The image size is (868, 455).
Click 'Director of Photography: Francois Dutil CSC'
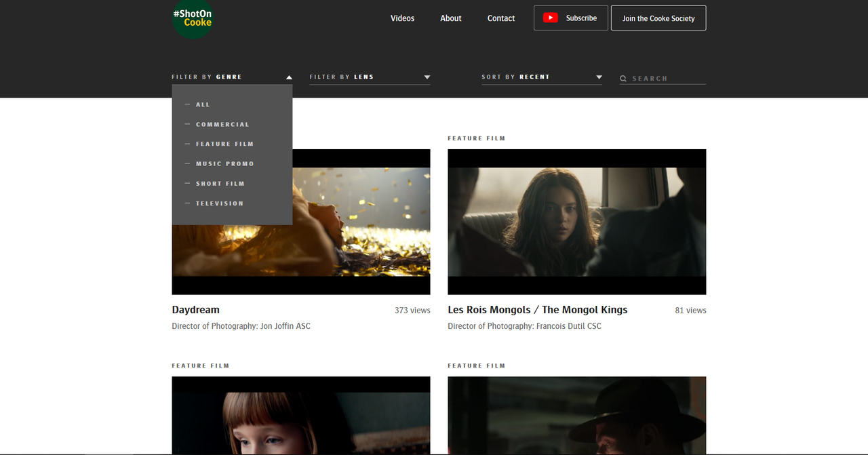(525, 326)
